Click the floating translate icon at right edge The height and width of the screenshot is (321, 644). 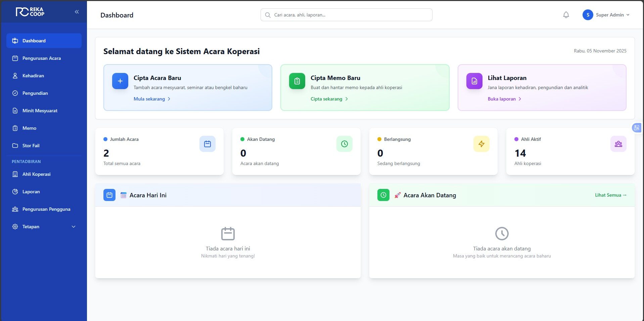coord(636,128)
